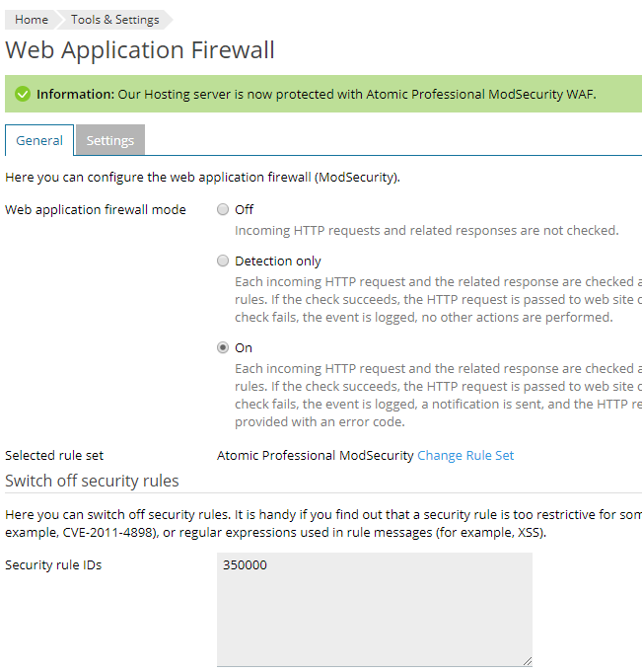Click the 'Incoming HTTP requests' description under Off
This screenshot has width=642, height=672.
coord(427,231)
